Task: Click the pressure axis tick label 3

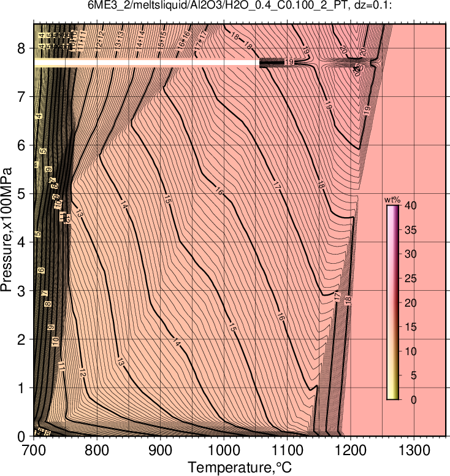Action: (21, 291)
